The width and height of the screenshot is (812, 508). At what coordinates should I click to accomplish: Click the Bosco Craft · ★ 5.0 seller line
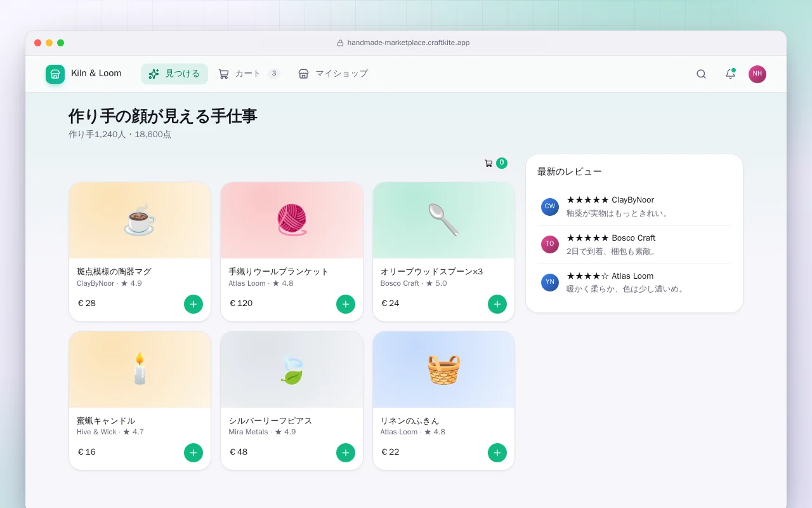414,283
